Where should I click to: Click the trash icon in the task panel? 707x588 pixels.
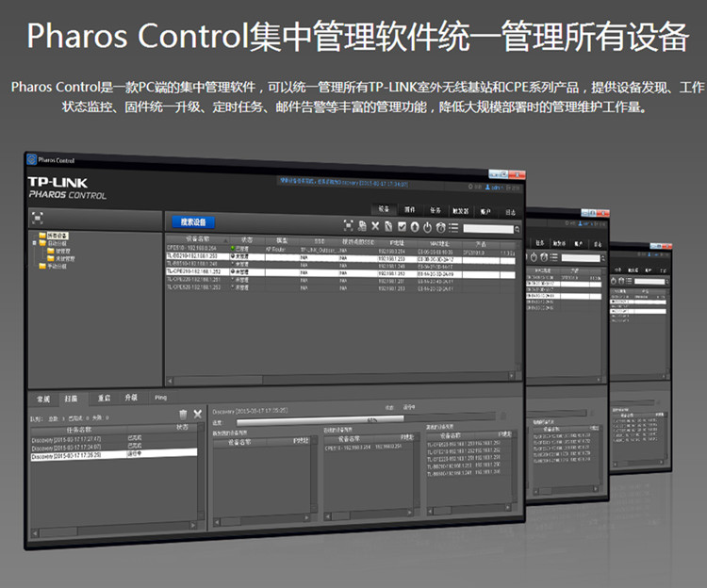(x=183, y=414)
